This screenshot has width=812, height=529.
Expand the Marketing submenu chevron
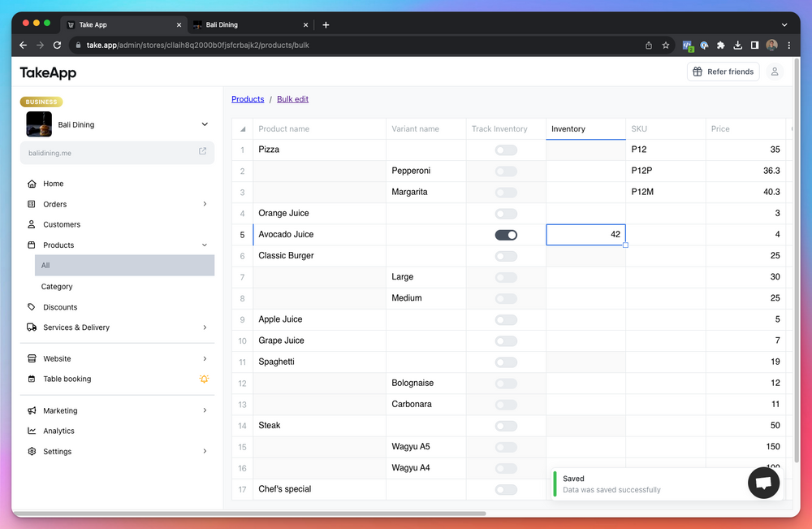[x=205, y=410]
